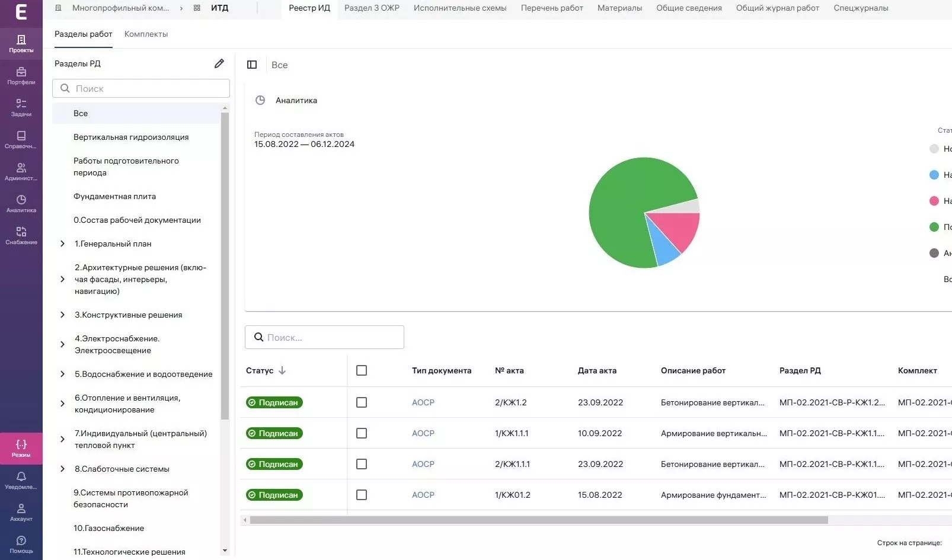
Task: Toggle the side panel layout icon
Action: pyautogui.click(x=252, y=65)
